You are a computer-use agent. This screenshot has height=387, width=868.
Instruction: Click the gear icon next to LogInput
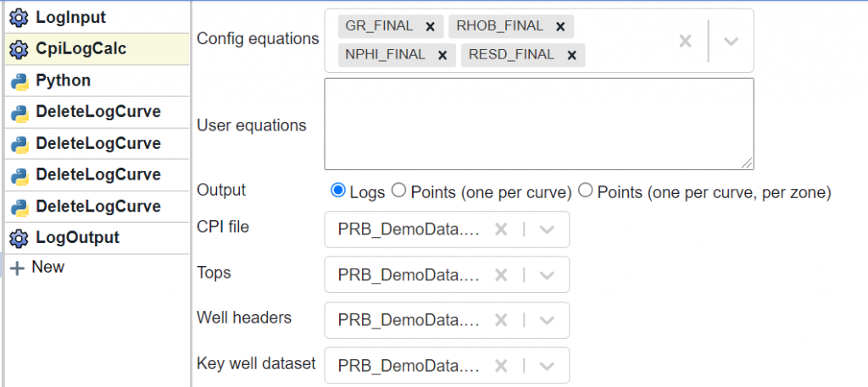coord(19,19)
